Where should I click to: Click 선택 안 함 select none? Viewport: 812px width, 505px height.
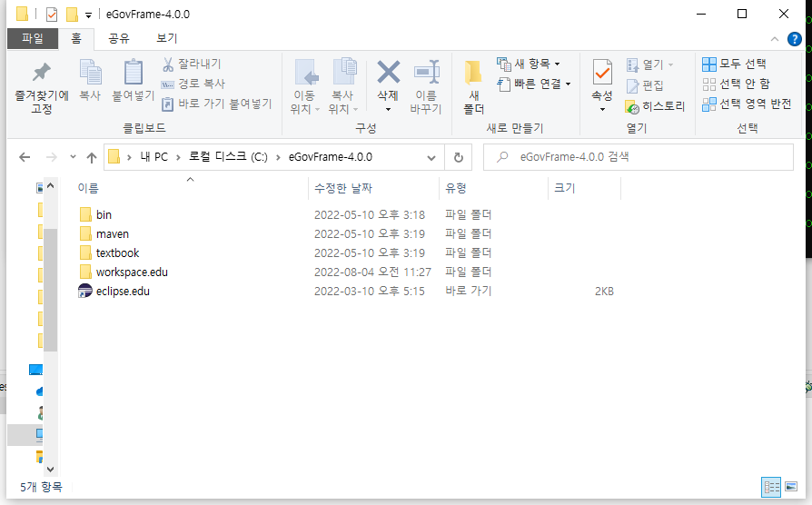click(x=736, y=84)
